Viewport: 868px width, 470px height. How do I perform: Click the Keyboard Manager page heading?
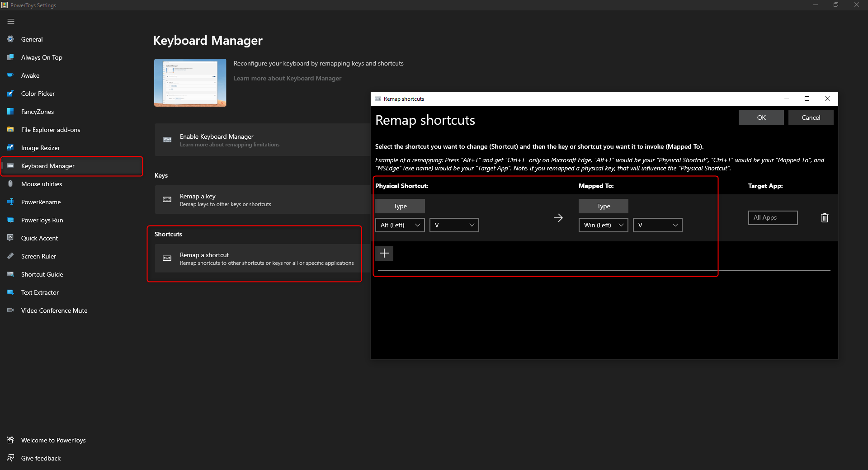(x=208, y=41)
